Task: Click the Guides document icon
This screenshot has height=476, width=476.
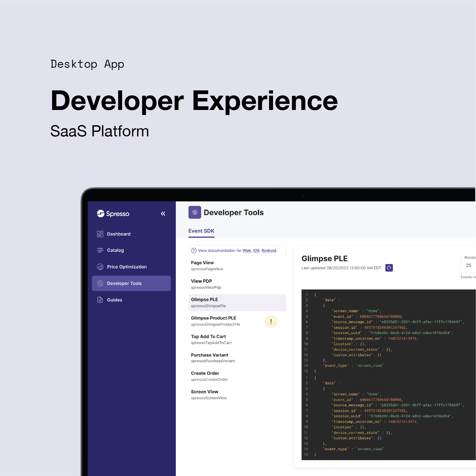Action: (x=100, y=300)
